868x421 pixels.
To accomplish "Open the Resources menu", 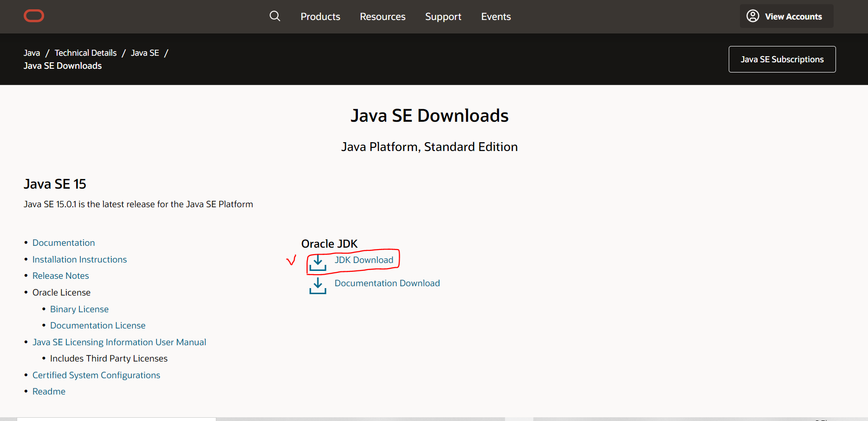I will click(382, 17).
